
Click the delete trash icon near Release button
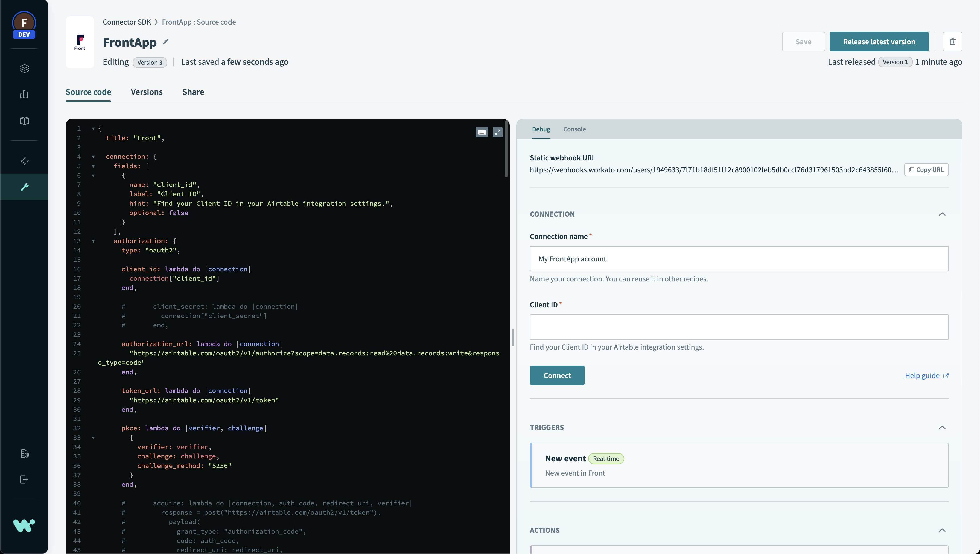tap(953, 42)
